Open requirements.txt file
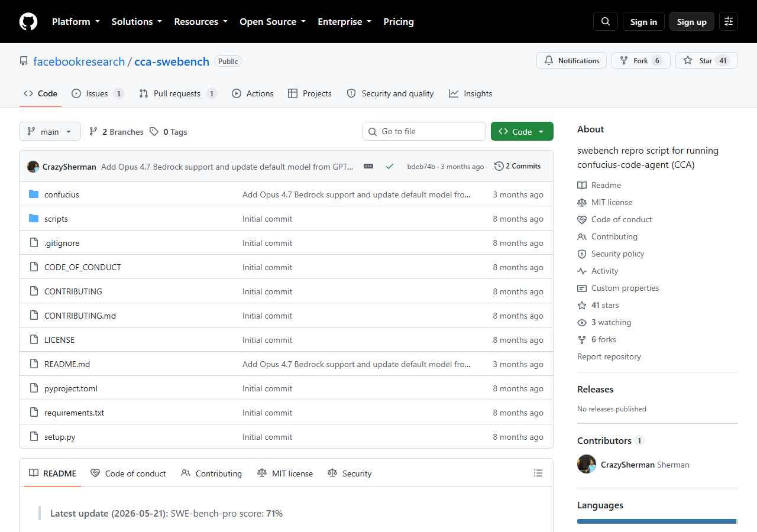The height and width of the screenshot is (532, 757). click(74, 413)
